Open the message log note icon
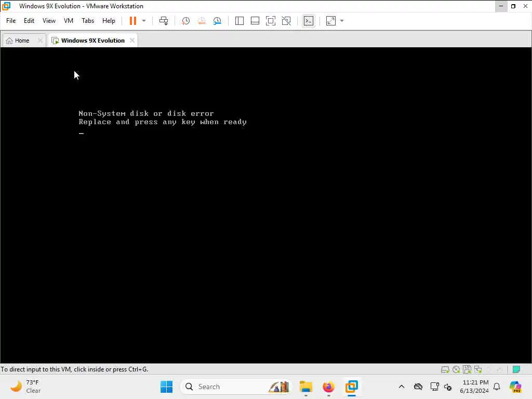Viewport: 532px width, 399px height. (516, 369)
